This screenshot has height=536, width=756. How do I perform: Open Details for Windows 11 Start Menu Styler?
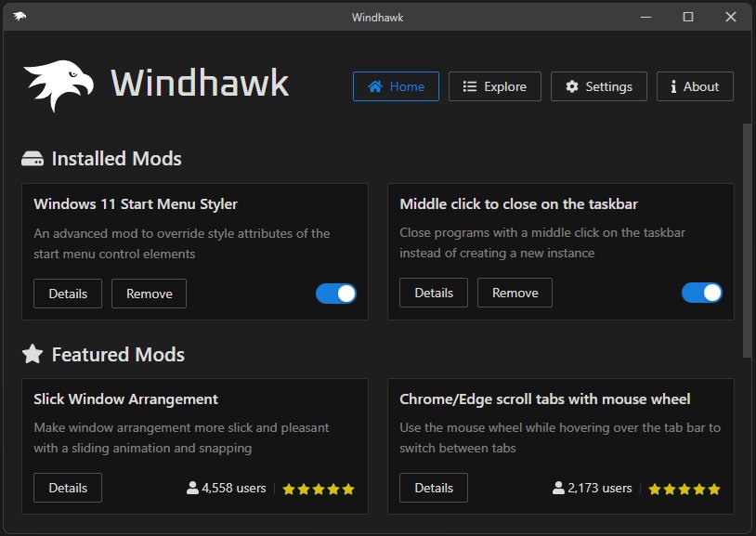[x=68, y=294]
